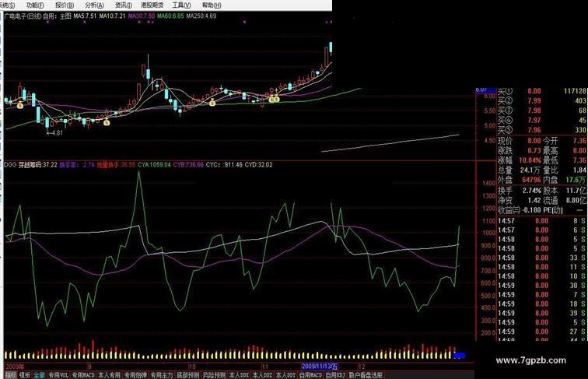Viewport: 588px width, 379px height.
Task: Switch to the 风险预测 indicator tab
Action: (214, 375)
